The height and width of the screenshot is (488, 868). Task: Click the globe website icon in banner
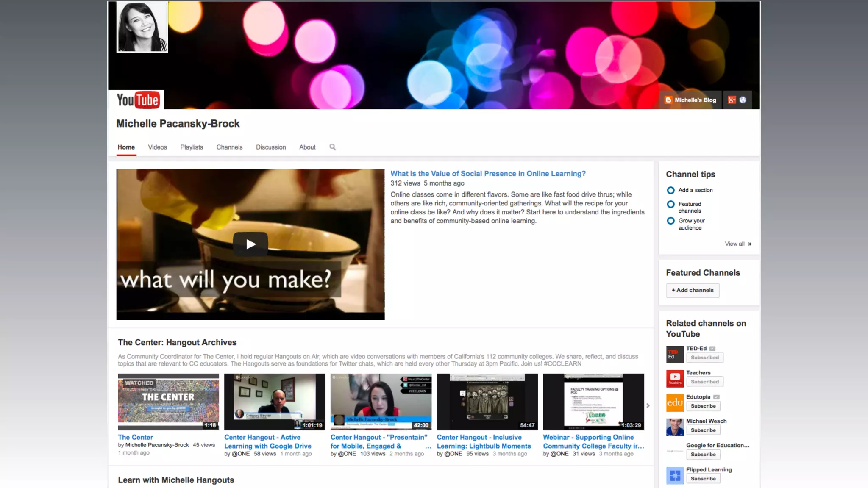pyautogui.click(x=743, y=100)
